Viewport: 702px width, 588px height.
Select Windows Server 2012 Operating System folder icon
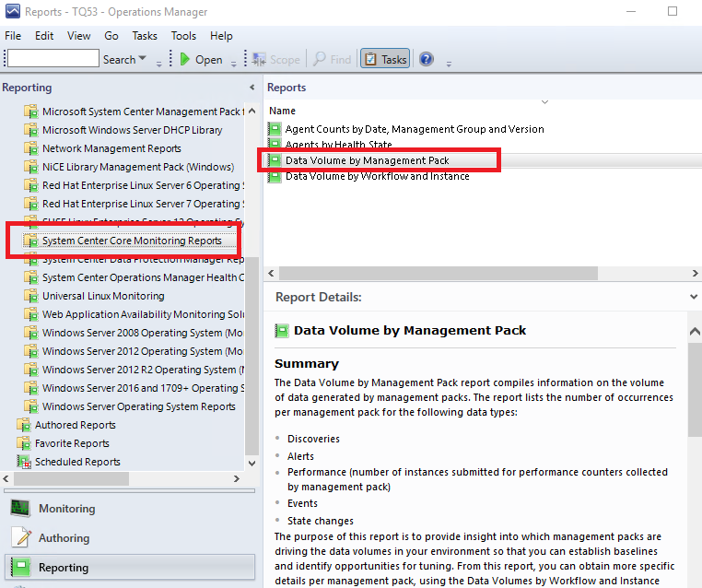tap(31, 351)
